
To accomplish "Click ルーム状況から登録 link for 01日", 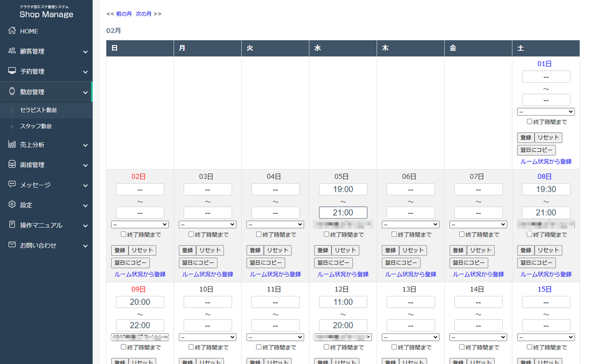I will point(546,162).
